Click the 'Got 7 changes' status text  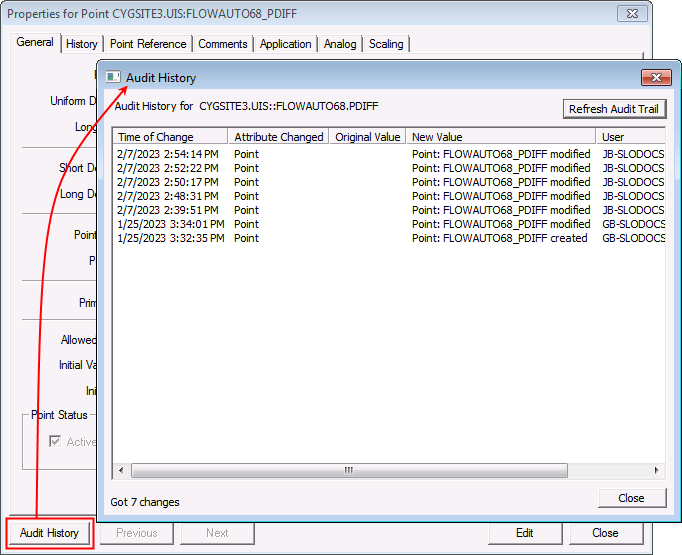click(145, 502)
